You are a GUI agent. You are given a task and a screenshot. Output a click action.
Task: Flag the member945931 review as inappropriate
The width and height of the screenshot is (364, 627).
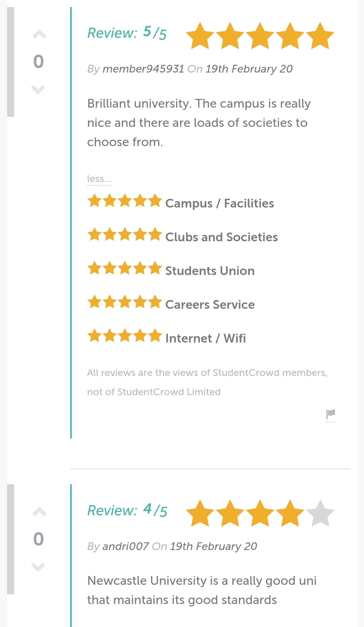coord(331,414)
